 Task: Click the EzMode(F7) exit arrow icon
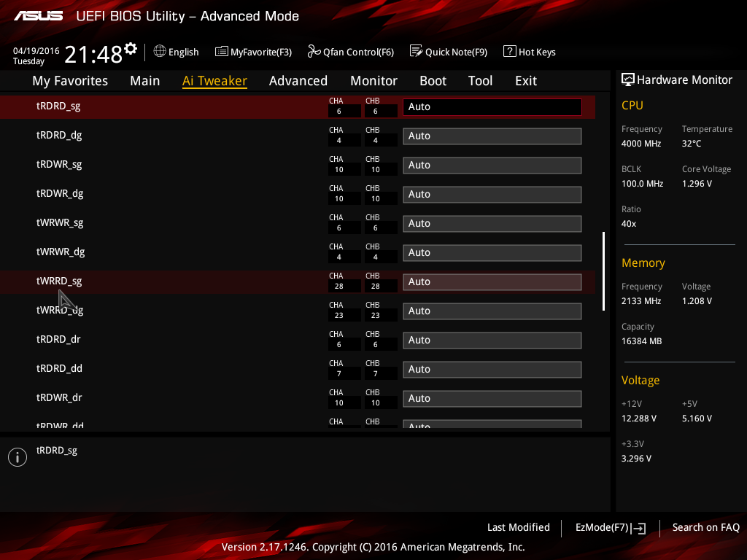(638, 528)
